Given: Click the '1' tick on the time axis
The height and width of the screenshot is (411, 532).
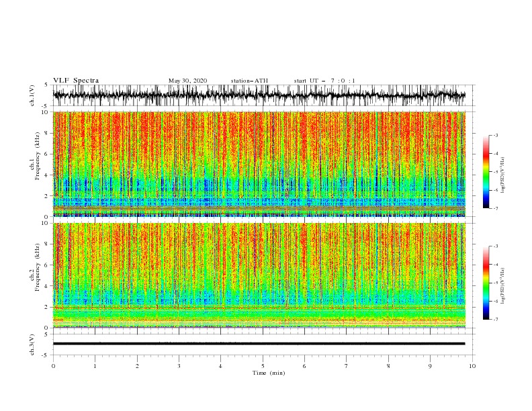Looking at the screenshot, I should click(x=95, y=366).
